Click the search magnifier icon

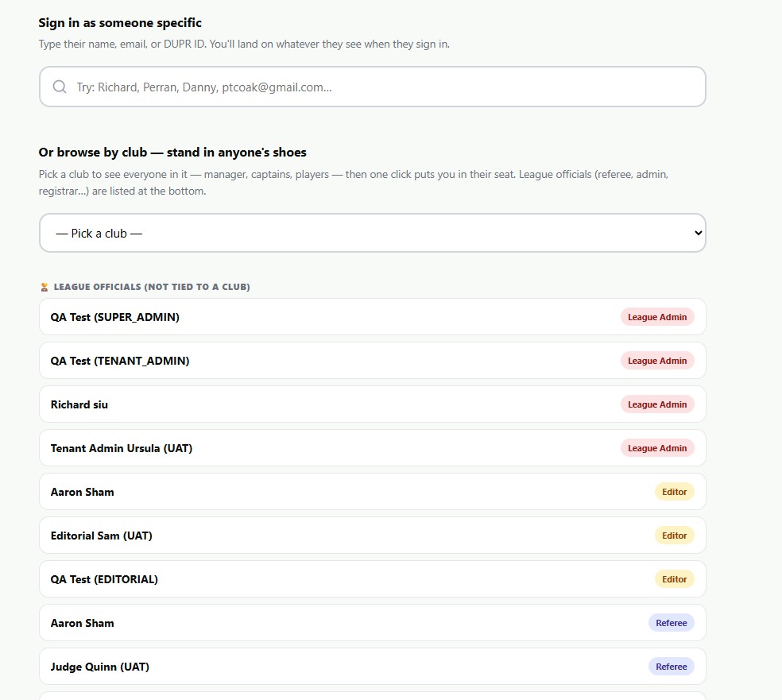pos(60,87)
